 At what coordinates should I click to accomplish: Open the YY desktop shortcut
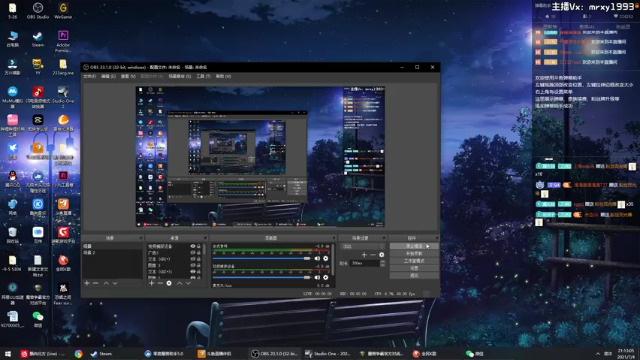tap(38, 67)
